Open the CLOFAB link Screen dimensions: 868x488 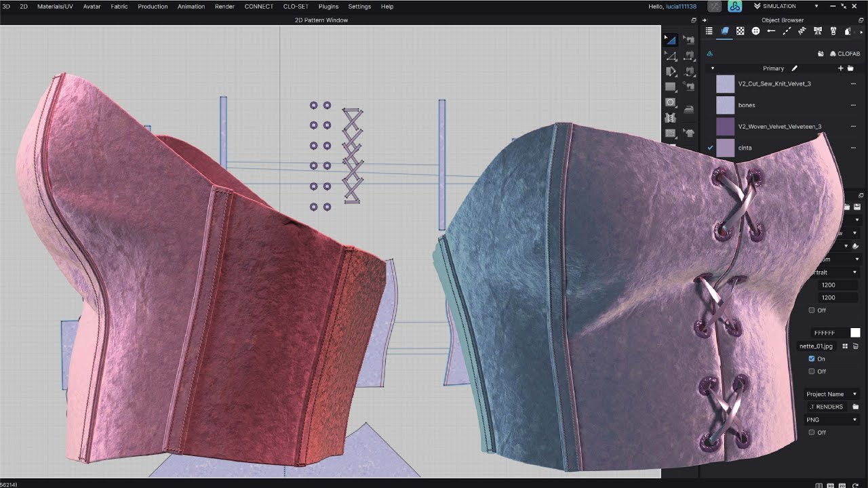pyautogui.click(x=845, y=54)
